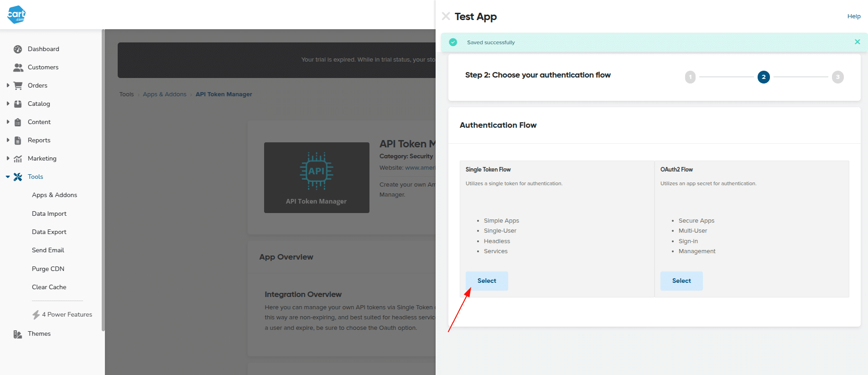The height and width of the screenshot is (375, 868).
Task: Collapse the Tools menu arrow
Action: (x=8, y=177)
